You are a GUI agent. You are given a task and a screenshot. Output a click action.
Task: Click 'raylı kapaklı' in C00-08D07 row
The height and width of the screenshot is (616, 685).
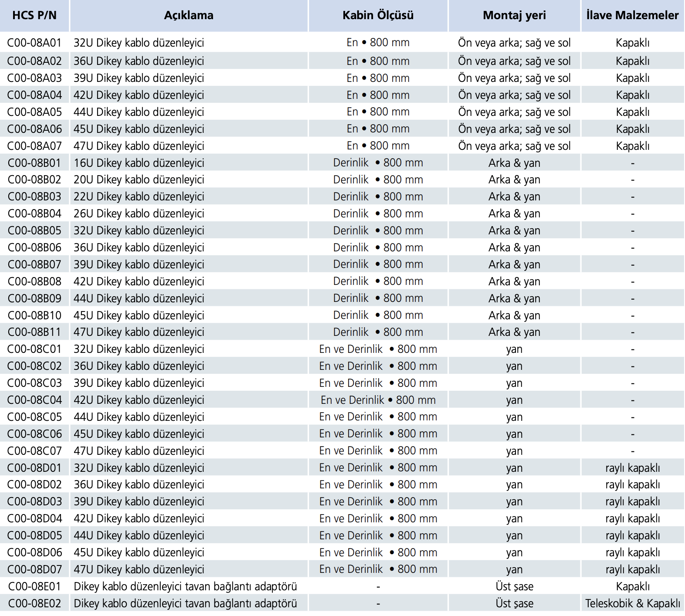pyautogui.click(x=633, y=570)
